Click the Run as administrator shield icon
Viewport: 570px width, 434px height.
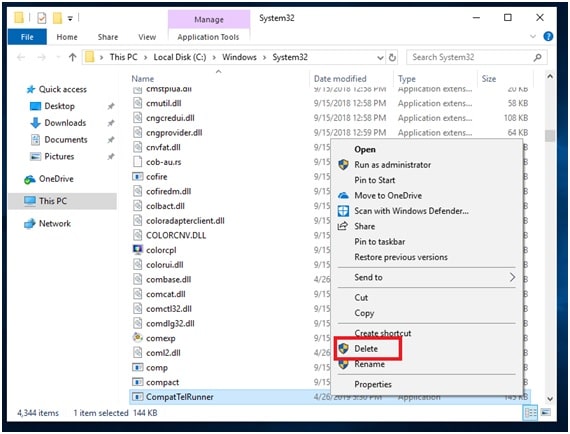coord(343,165)
